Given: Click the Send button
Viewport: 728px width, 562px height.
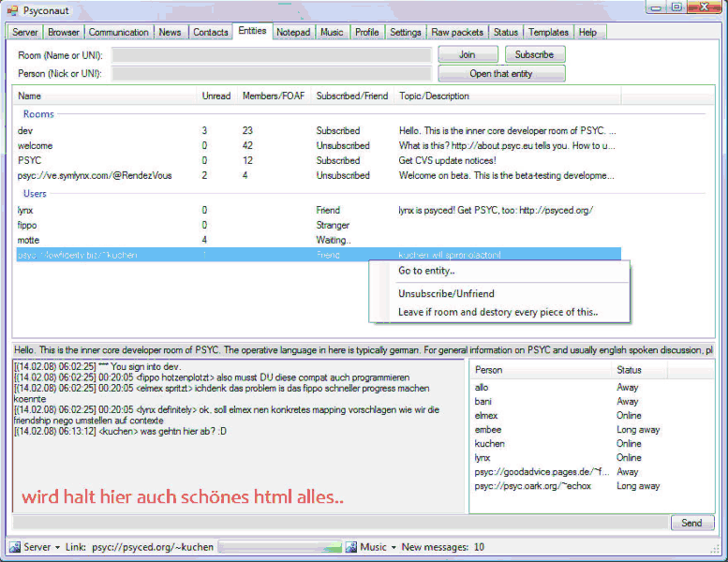Looking at the screenshot, I should click(691, 523).
